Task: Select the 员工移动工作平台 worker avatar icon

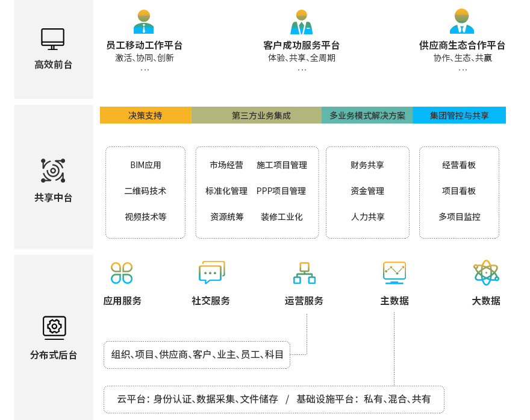Action: coord(144,22)
